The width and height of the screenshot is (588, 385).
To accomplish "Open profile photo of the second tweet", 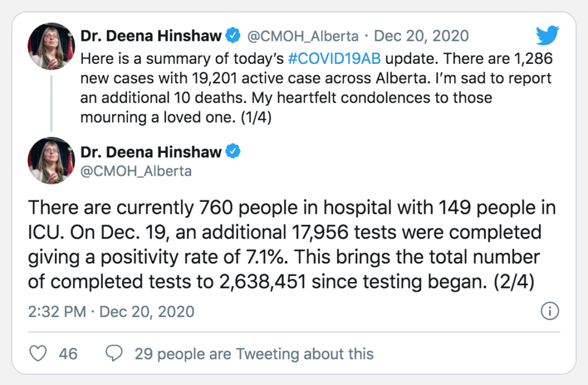I will [51, 160].
